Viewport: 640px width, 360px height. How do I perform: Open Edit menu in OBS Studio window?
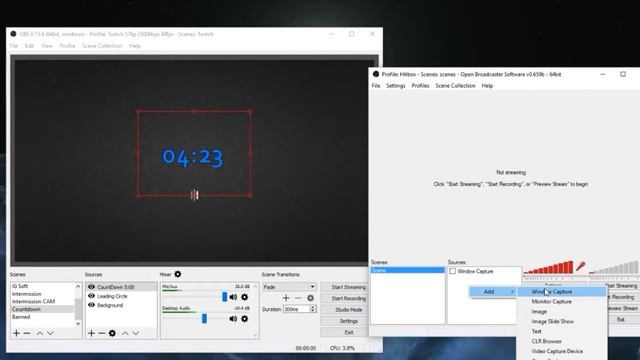[x=29, y=46]
